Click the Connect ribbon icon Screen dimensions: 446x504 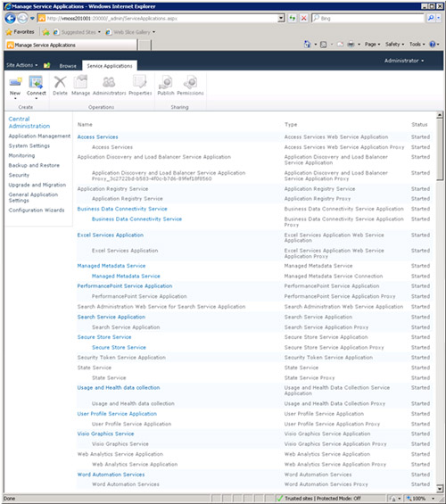pyautogui.click(x=36, y=82)
